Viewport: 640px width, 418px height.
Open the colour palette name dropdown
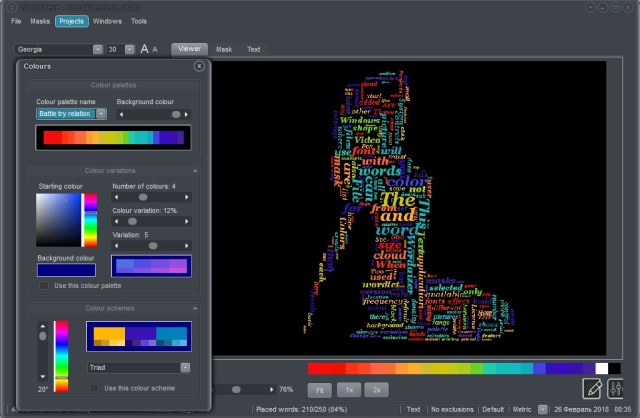[x=101, y=114]
